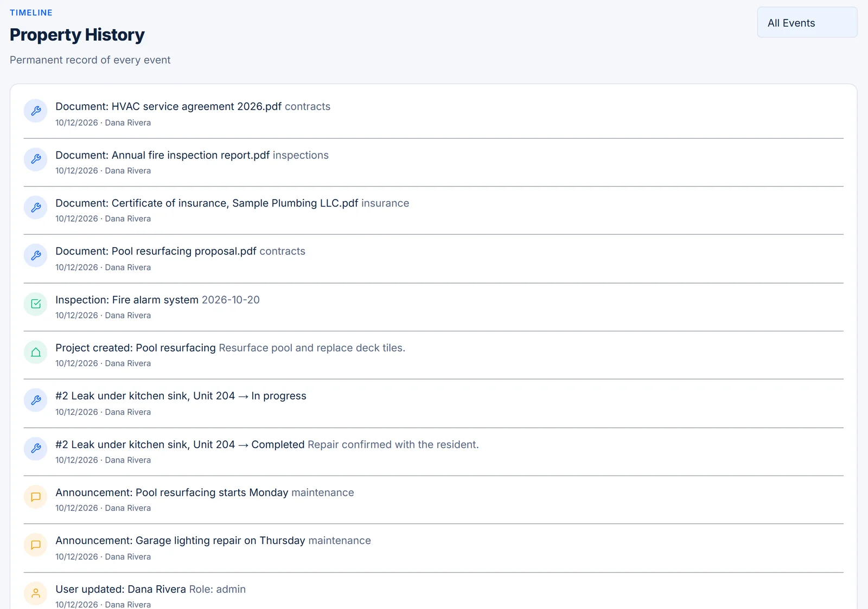
Task: Click '10/12/2026 · Dana Rivera' under Fire alarm inspection
Action: pyautogui.click(x=103, y=315)
